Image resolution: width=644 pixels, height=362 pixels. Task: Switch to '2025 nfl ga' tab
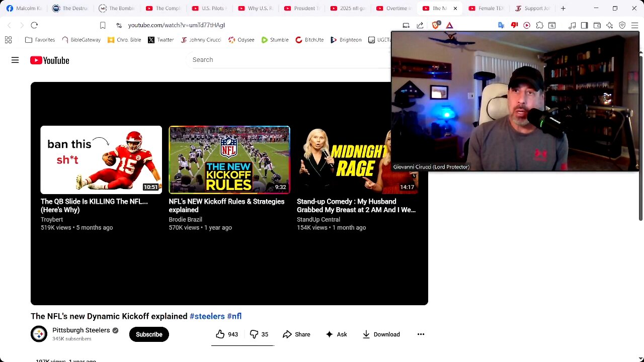point(349,8)
